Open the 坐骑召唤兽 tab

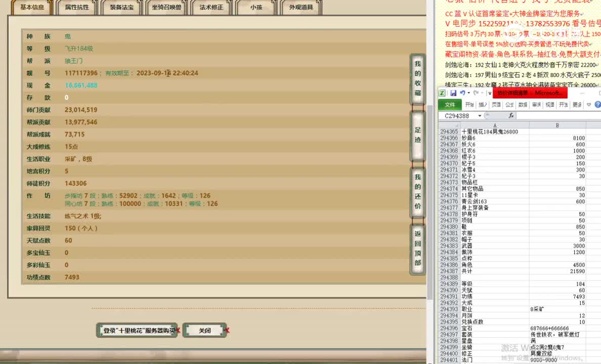pyautogui.click(x=166, y=8)
